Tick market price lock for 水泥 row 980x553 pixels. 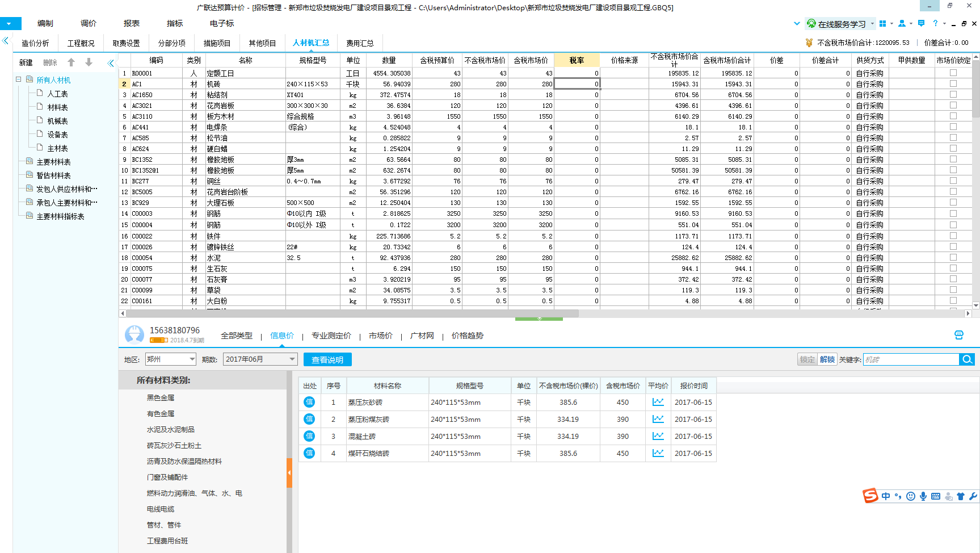coord(953,257)
